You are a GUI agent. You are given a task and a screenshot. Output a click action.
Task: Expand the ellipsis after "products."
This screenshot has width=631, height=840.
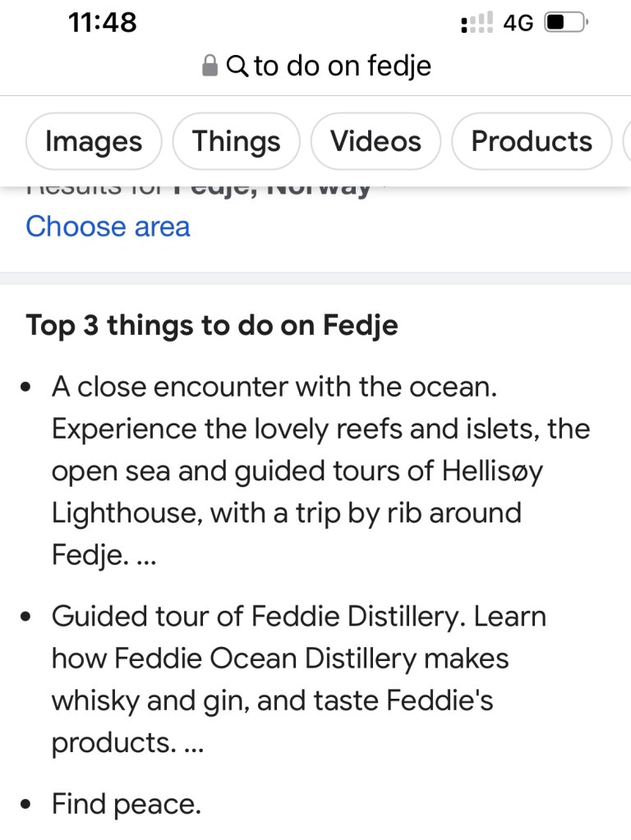click(x=190, y=743)
